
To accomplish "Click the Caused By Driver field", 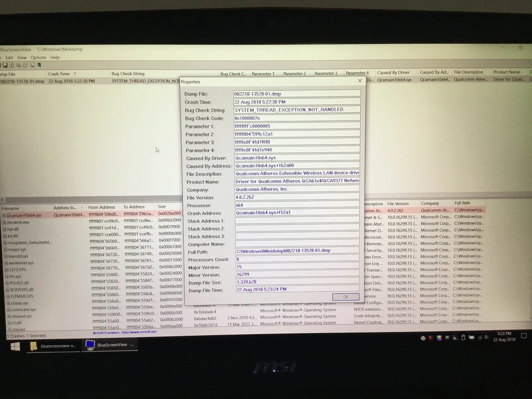I will [297, 158].
